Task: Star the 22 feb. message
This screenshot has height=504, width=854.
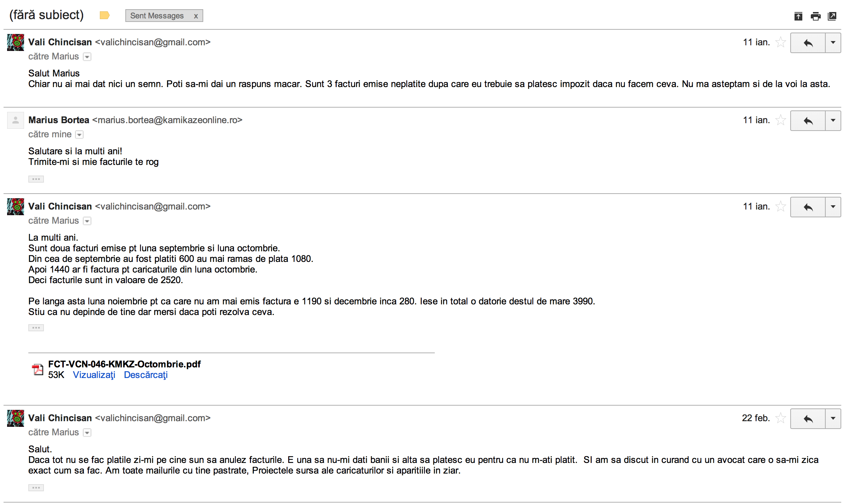Action: (780, 418)
